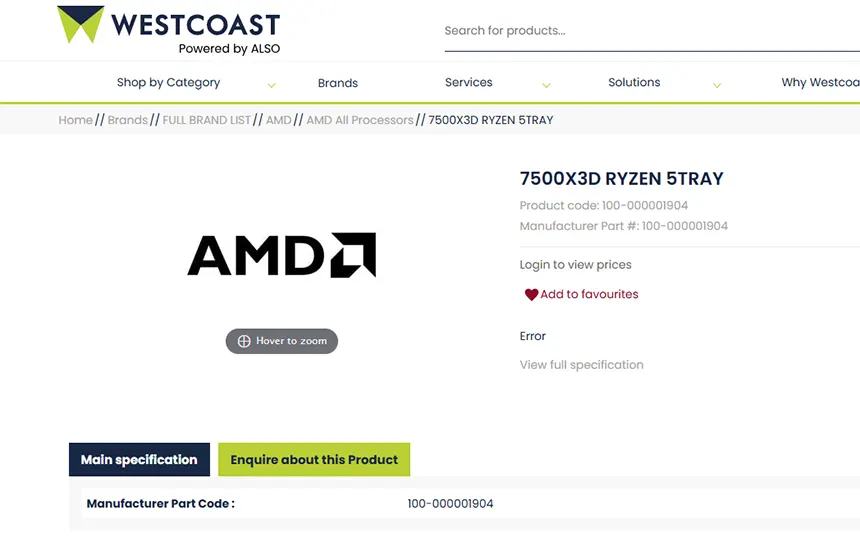Go to Home breadcrumb link
Screen dimensions: 860x538
(75, 120)
